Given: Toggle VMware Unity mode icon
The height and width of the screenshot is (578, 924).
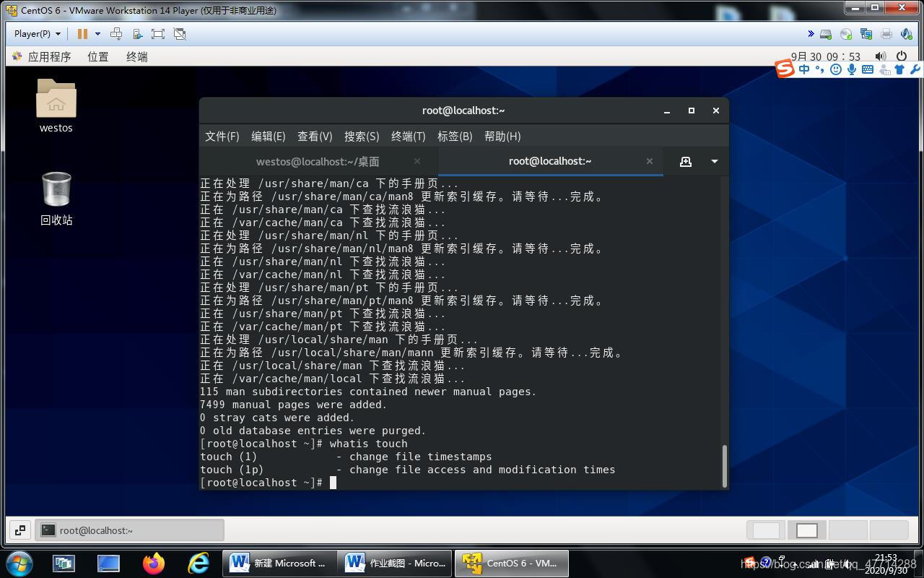Looking at the screenshot, I should coord(180,34).
